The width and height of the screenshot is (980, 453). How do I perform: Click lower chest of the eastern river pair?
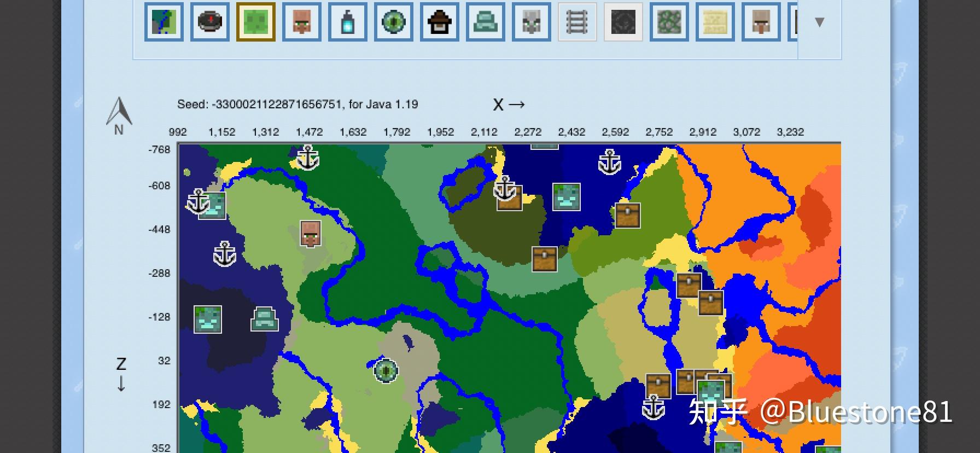(711, 303)
